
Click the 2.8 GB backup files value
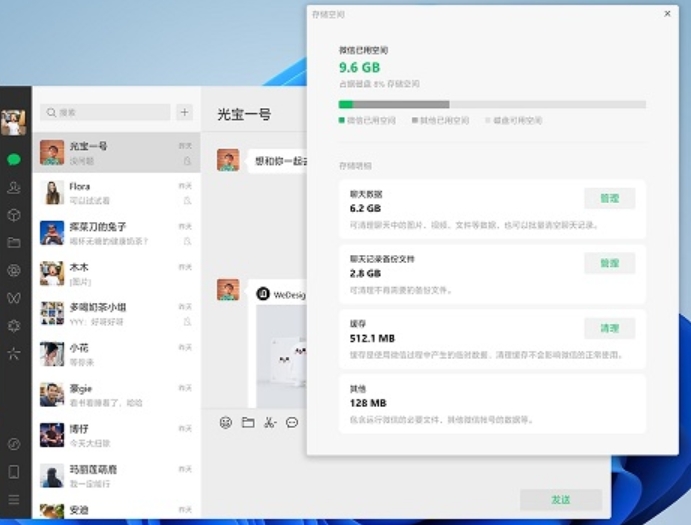tap(365, 273)
